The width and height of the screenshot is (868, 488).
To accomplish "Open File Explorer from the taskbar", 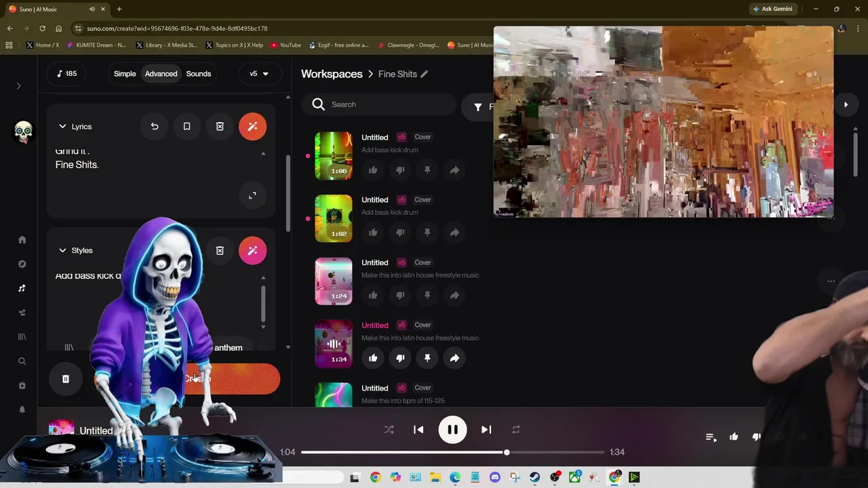I will coord(435,477).
